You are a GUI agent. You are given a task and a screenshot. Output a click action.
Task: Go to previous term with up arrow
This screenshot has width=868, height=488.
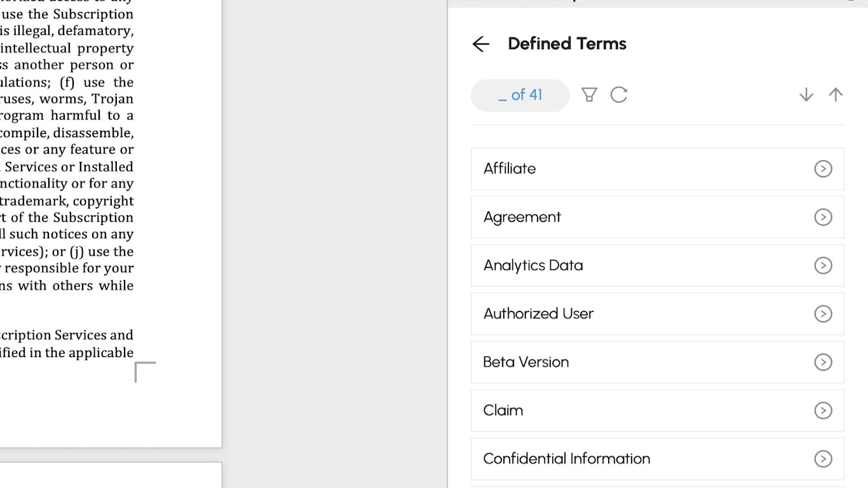[x=836, y=95]
